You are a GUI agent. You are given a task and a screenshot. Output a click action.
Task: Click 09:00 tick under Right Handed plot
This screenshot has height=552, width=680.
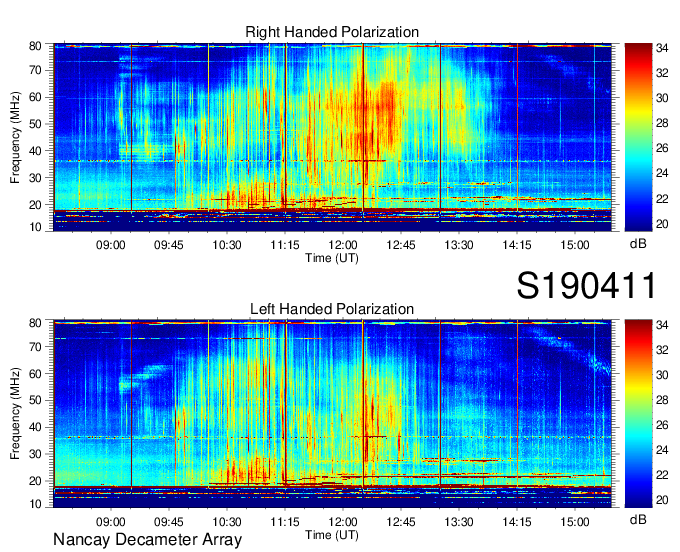click(111, 245)
